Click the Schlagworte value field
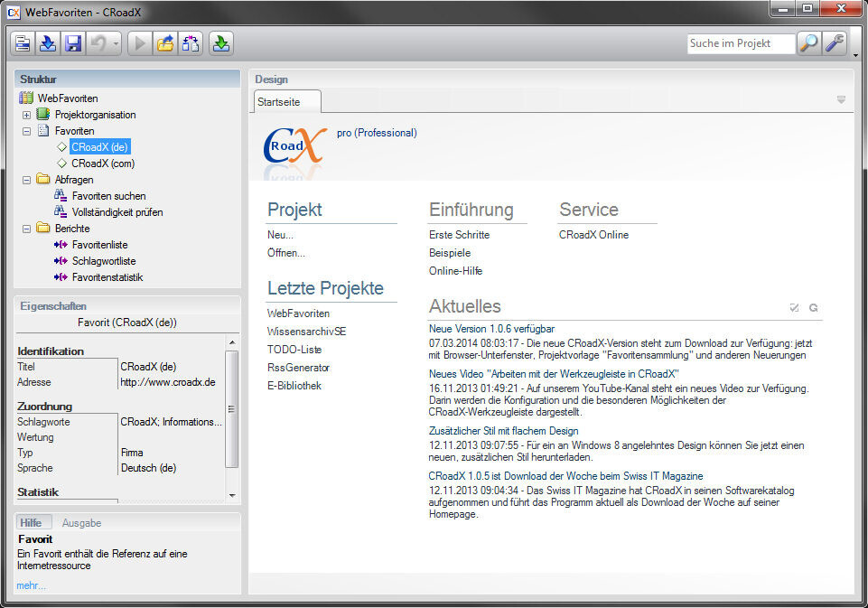 click(x=171, y=422)
